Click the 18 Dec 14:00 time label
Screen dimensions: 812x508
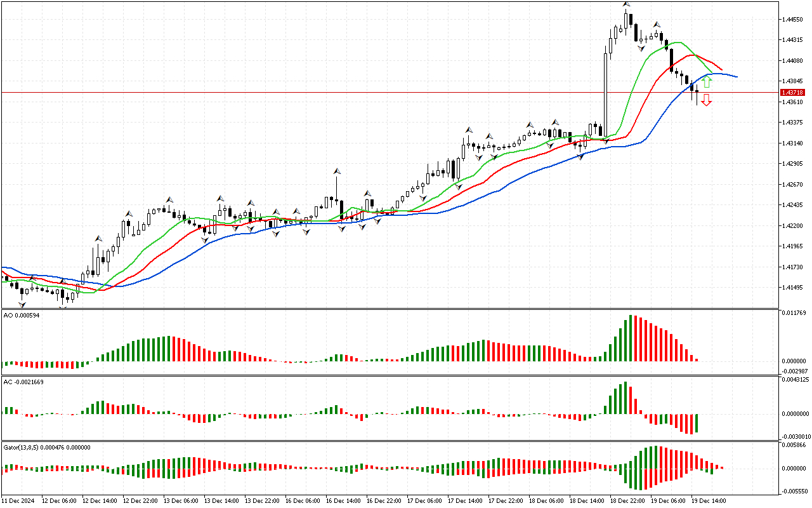(x=587, y=501)
